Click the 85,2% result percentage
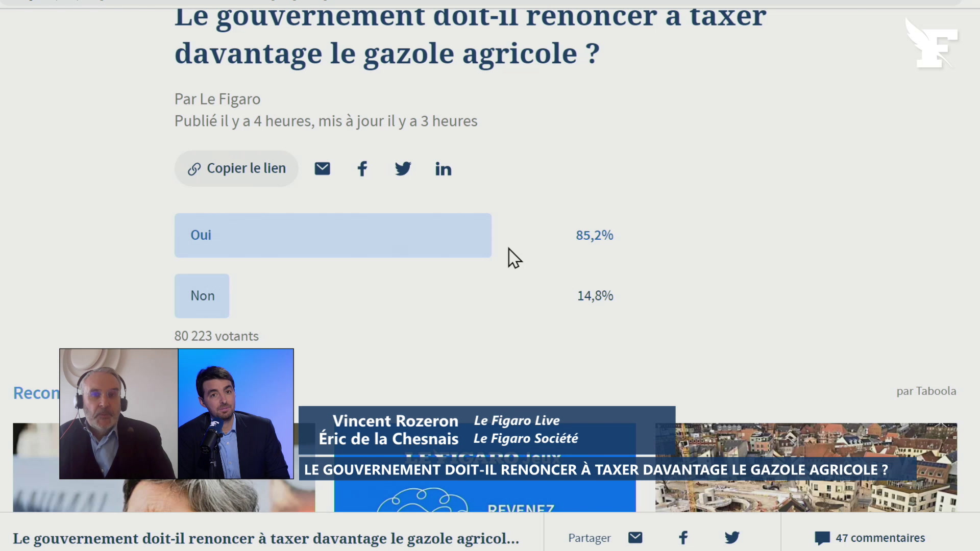Screen dimensions: 980x551 [x=594, y=235]
